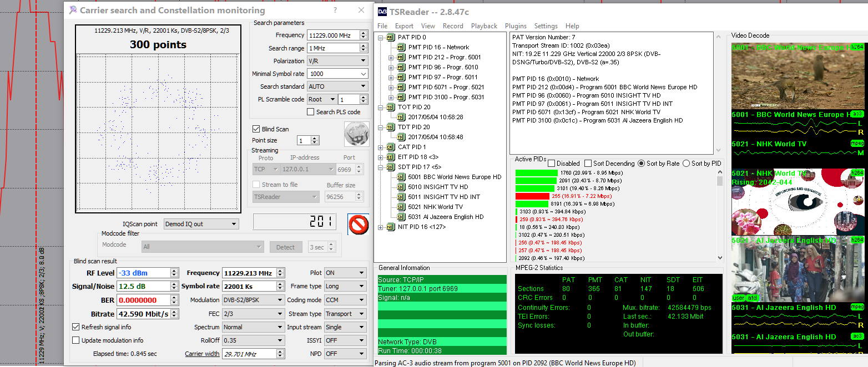Click the help question mark in Carrier search dialog

[335, 10]
